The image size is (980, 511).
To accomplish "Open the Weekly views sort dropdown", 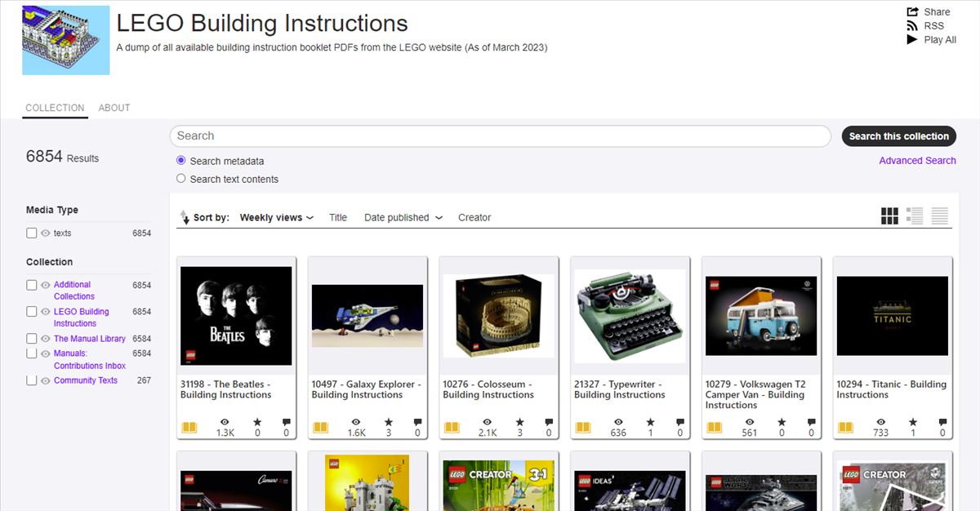I will 276,217.
